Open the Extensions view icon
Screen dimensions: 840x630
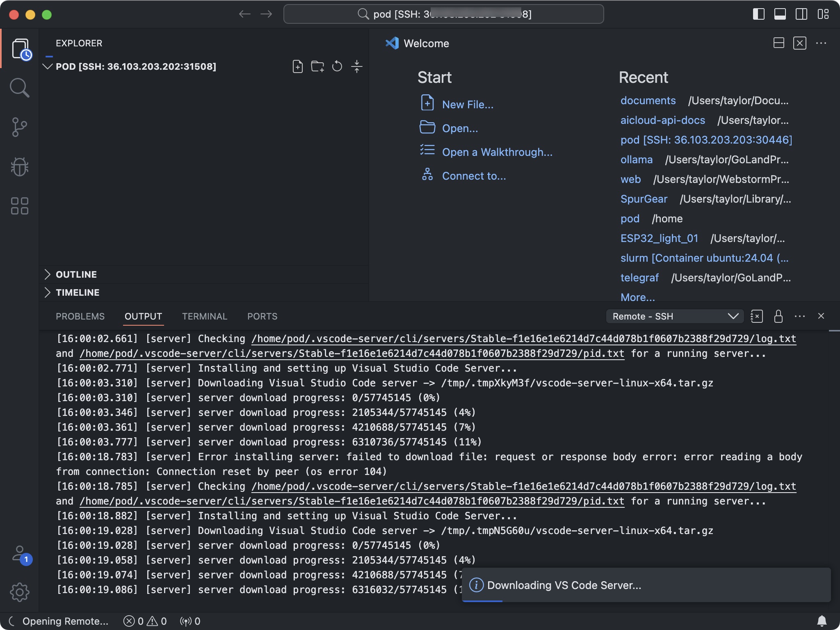pyautogui.click(x=20, y=206)
